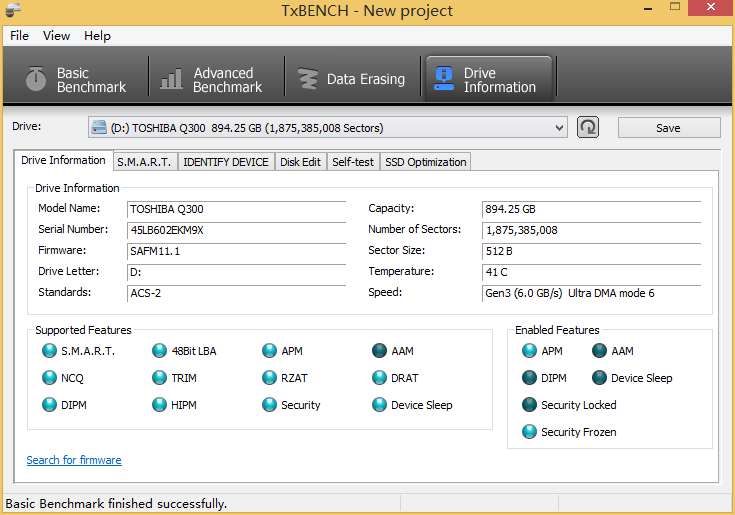Screen dimensions: 735x515
Task: Close the TxBENCH window
Action: (711, 7)
